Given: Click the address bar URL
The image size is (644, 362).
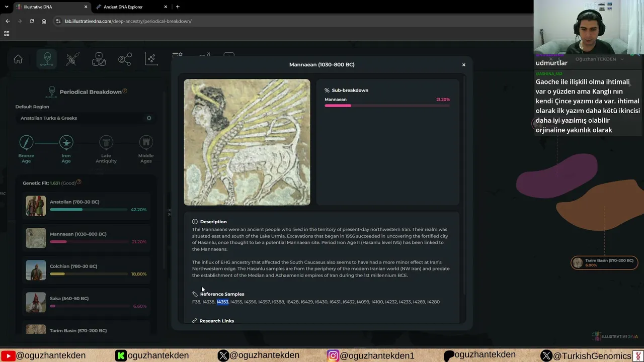Looking at the screenshot, I should 128,21.
